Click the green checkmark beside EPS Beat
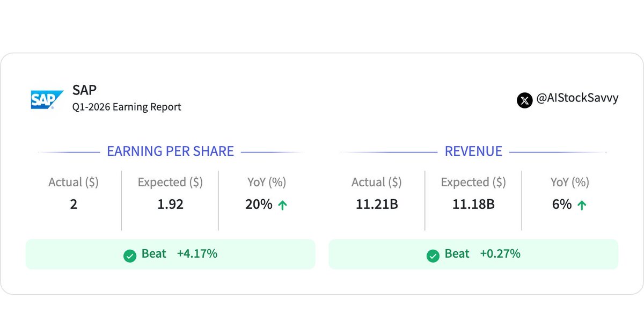Screen dimensions: 644x320 [x=129, y=255]
